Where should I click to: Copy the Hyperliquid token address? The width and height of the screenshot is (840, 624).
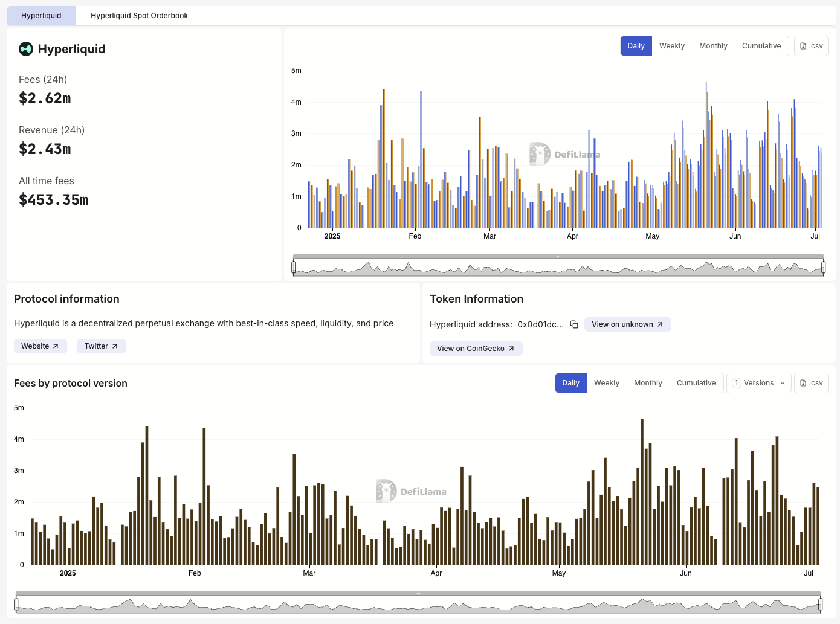(573, 324)
